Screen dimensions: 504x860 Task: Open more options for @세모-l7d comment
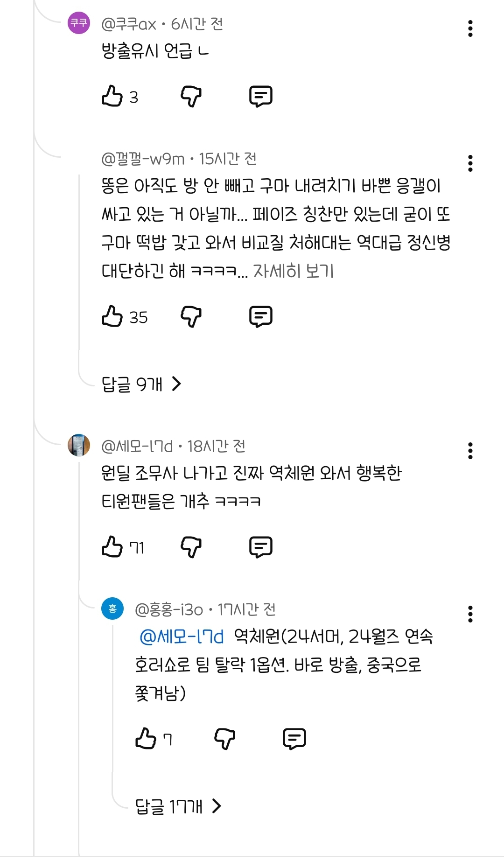coord(470,451)
